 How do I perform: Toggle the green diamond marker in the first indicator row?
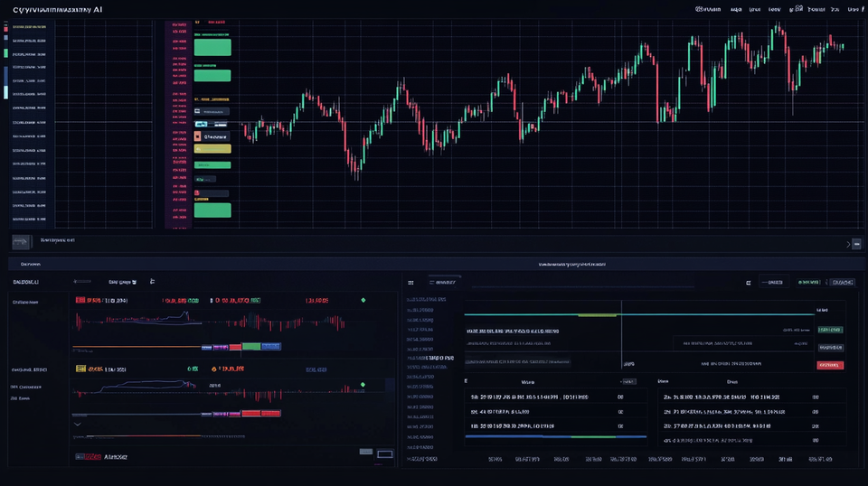pyautogui.click(x=363, y=300)
